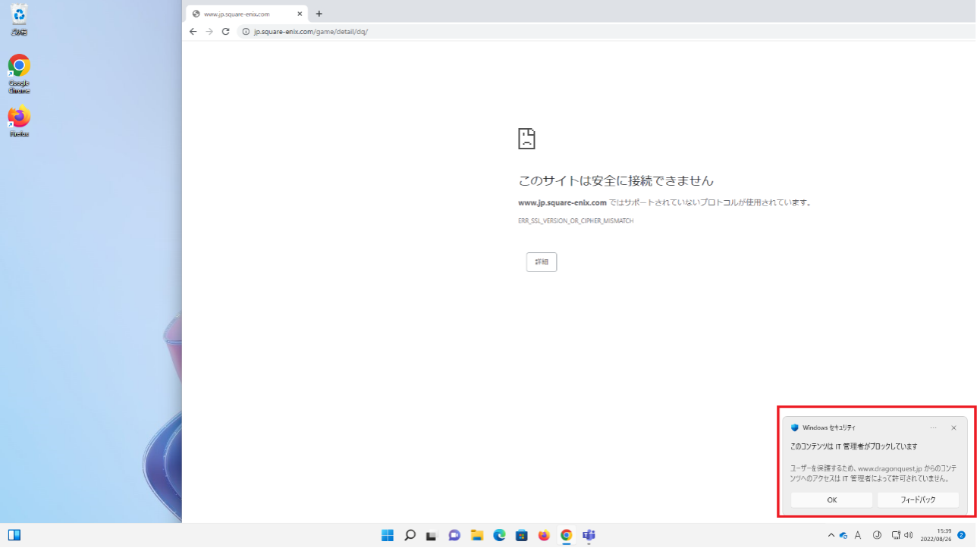Open Chat app on taskbar
The height and width of the screenshot is (551, 980).
pos(454,535)
